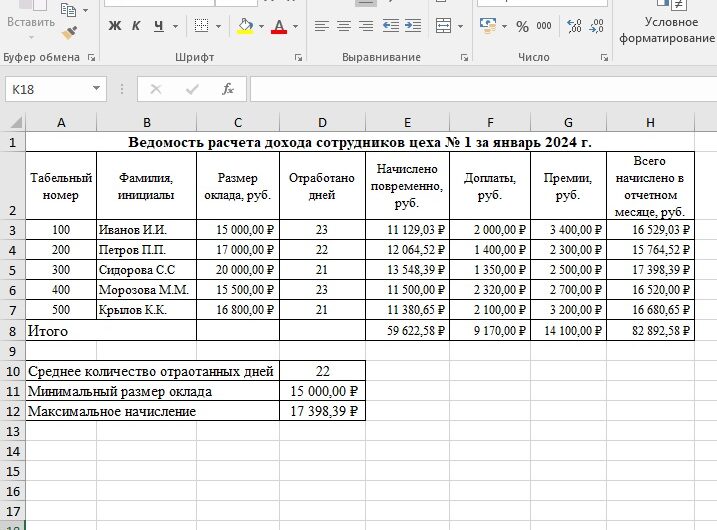The width and height of the screenshot is (717, 530).
Task: Expand the Name Box dropdown arrow
Action: (x=96, y=88)
